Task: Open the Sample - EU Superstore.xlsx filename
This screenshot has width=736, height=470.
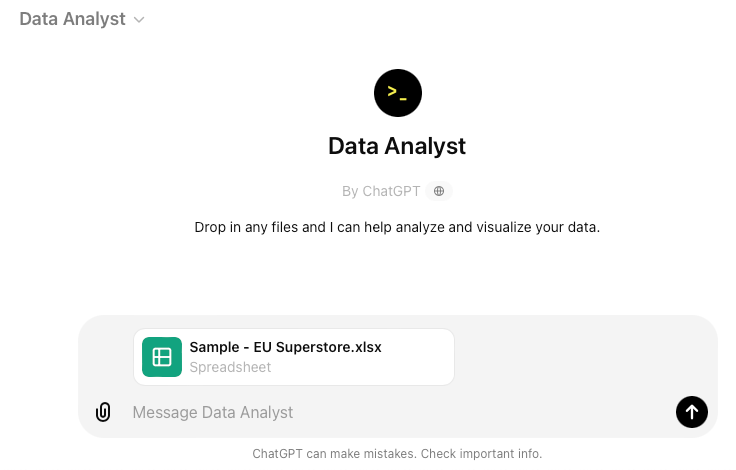Action: pos(285,347)
